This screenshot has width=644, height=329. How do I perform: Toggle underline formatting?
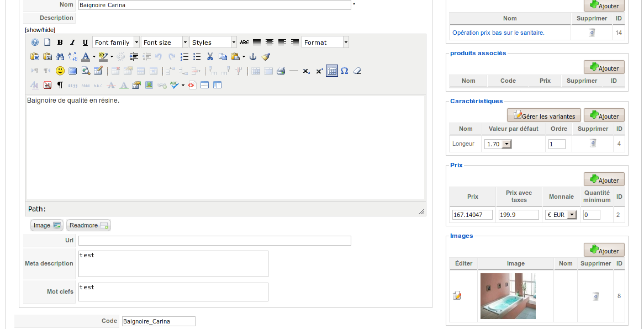coord(86,43)
